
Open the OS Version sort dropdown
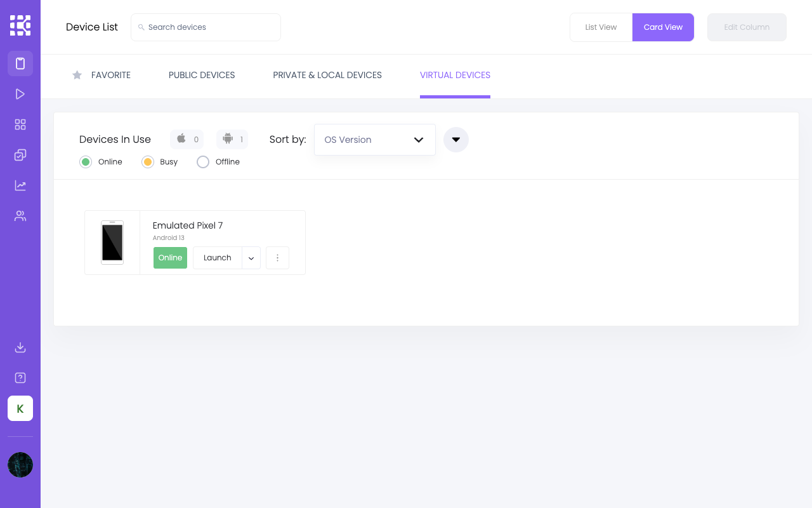[x=375, y=140]
